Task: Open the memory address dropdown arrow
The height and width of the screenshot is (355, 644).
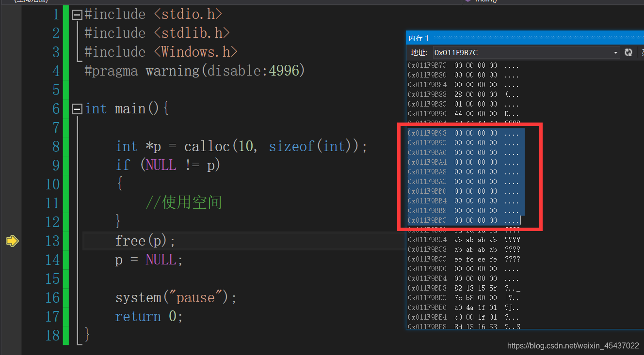Action: click(615, 52)
